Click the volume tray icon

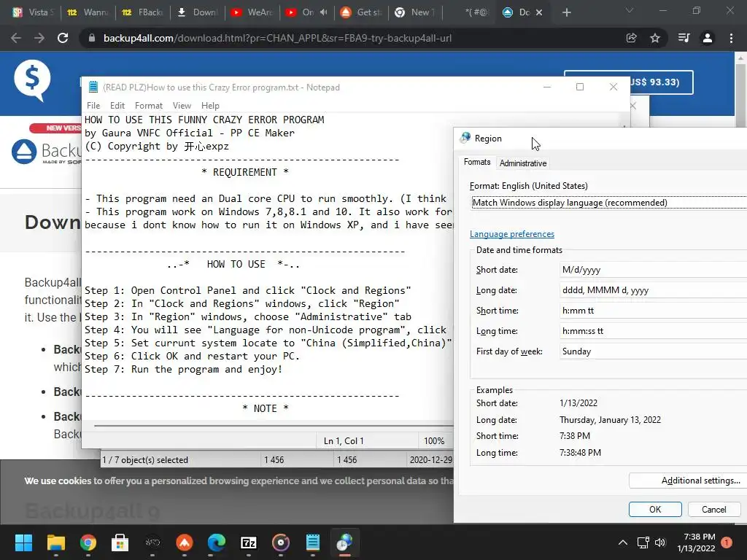659,542
